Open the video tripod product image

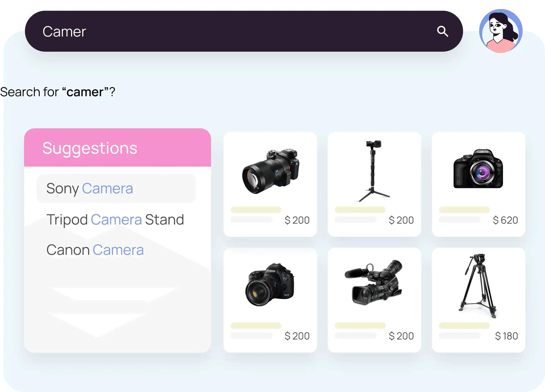pos(478,286)
